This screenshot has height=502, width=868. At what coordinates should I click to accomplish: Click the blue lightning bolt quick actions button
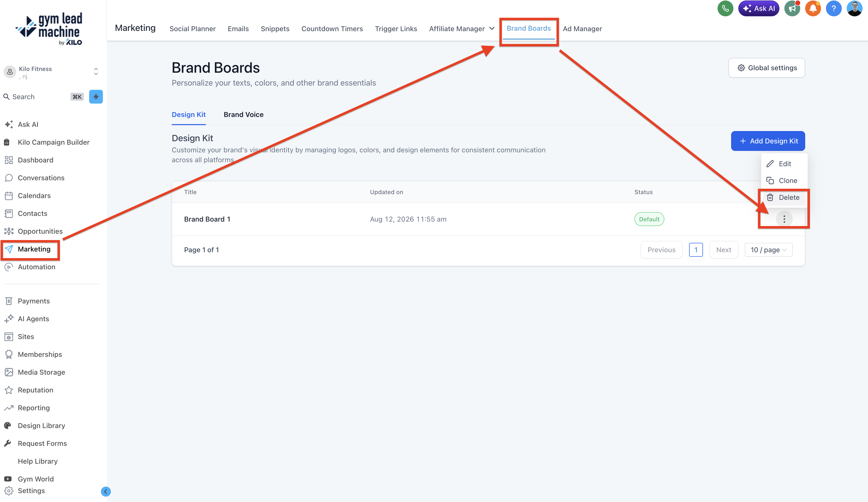coord(96,97)
